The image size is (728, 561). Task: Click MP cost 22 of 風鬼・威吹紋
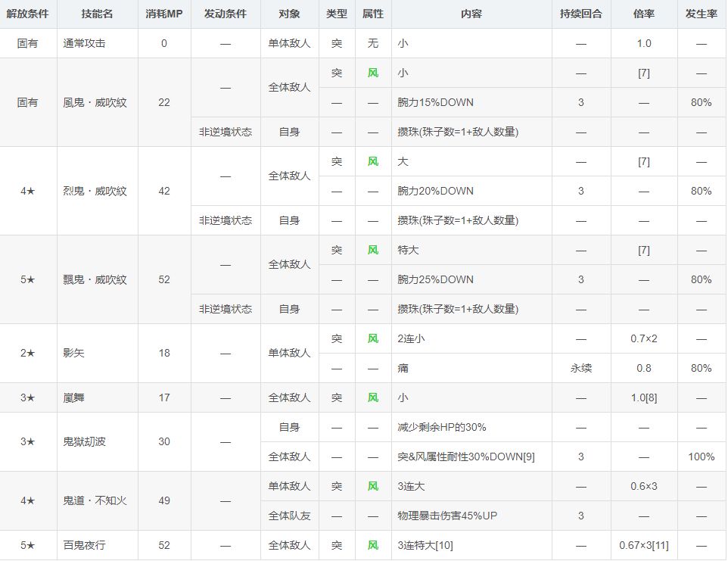click(x=164, y=103)
